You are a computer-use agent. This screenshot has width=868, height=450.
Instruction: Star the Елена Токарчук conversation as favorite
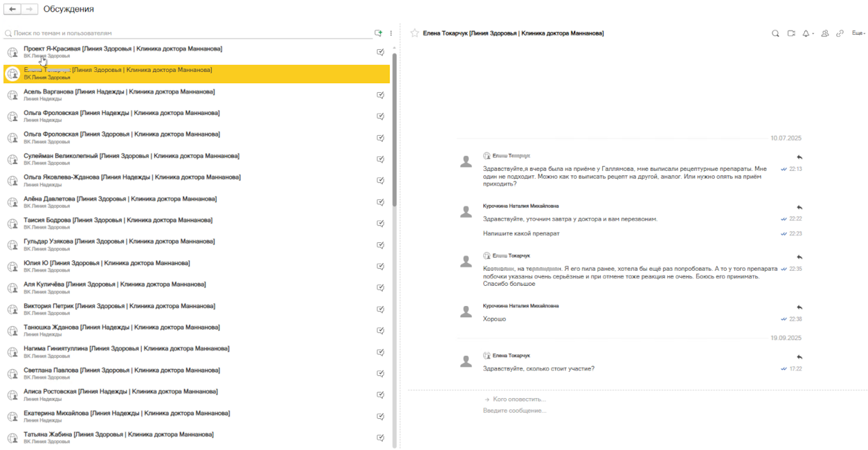[x=415, y=33]
